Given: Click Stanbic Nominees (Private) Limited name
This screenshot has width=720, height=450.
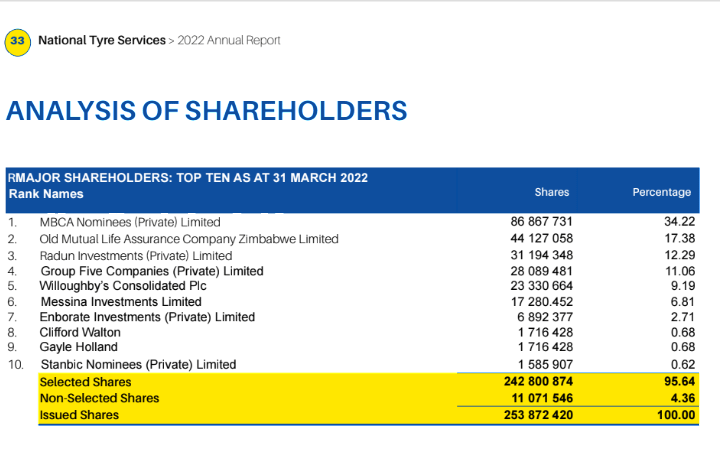Looking at the screenshot, I should click(138, 364).
